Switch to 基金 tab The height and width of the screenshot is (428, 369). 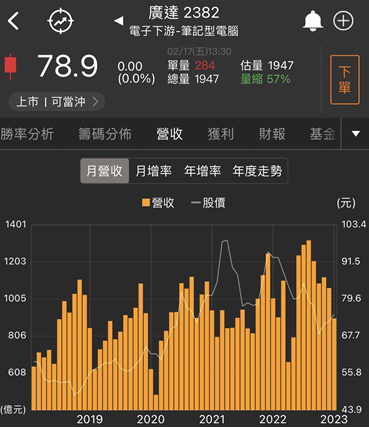[323, 134]
